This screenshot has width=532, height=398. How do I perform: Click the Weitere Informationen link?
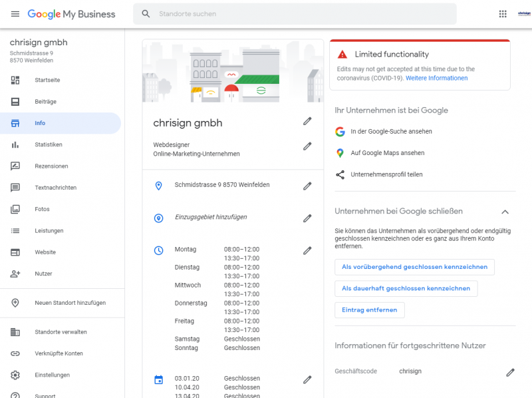pos(437,78)
